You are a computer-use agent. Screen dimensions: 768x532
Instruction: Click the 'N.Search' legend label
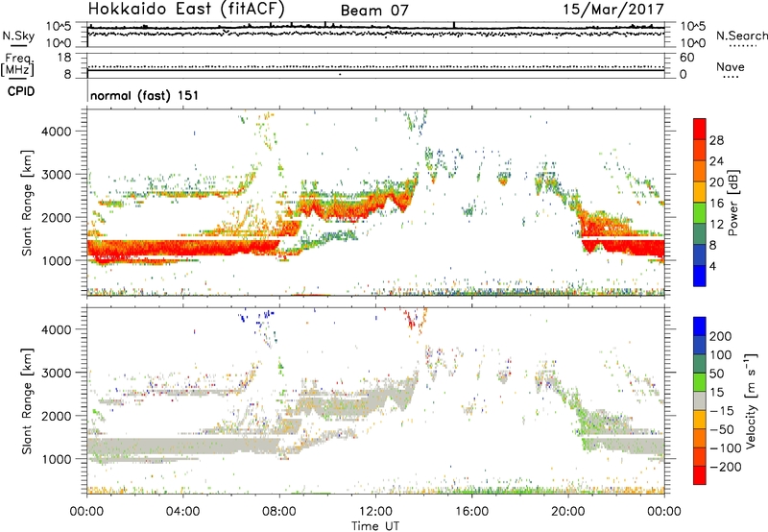[741, 36]
